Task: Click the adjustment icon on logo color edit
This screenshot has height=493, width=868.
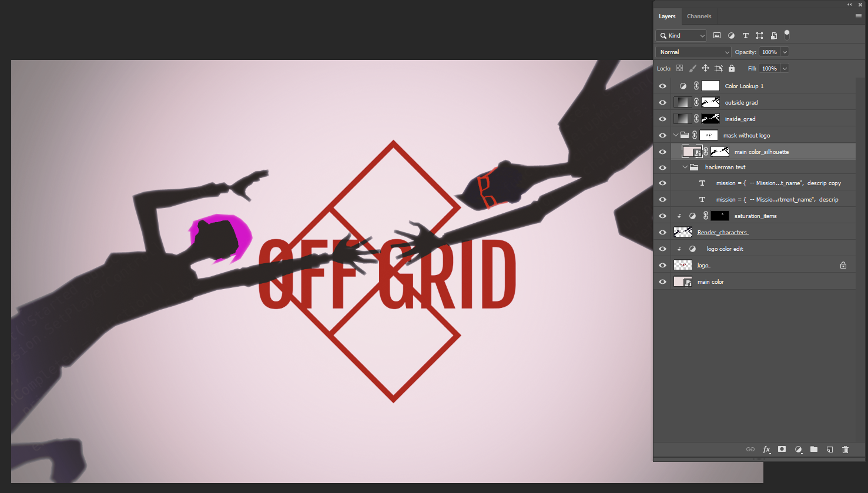Action: pos(692,249)
